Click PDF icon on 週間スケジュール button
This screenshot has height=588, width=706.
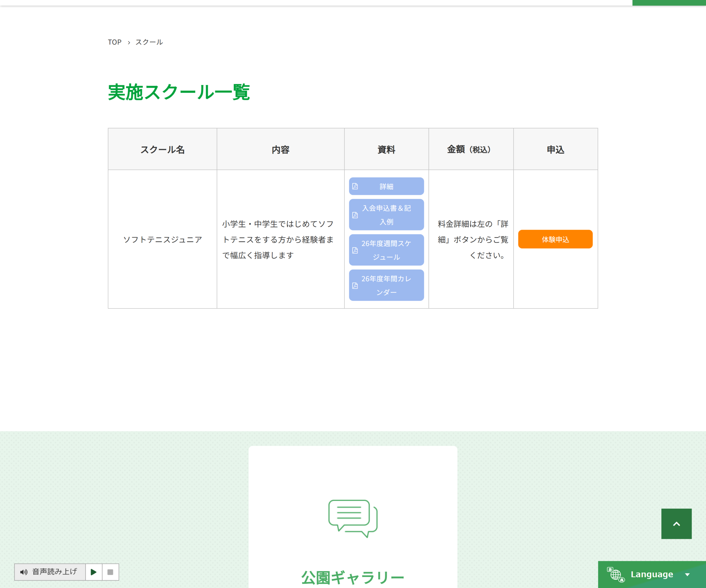click(x=355, y=250)
